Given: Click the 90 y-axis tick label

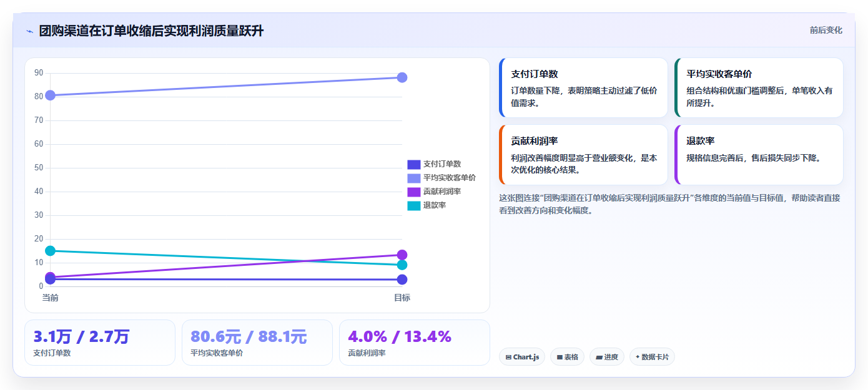Looking at the screenshot, I should point(39,73).
